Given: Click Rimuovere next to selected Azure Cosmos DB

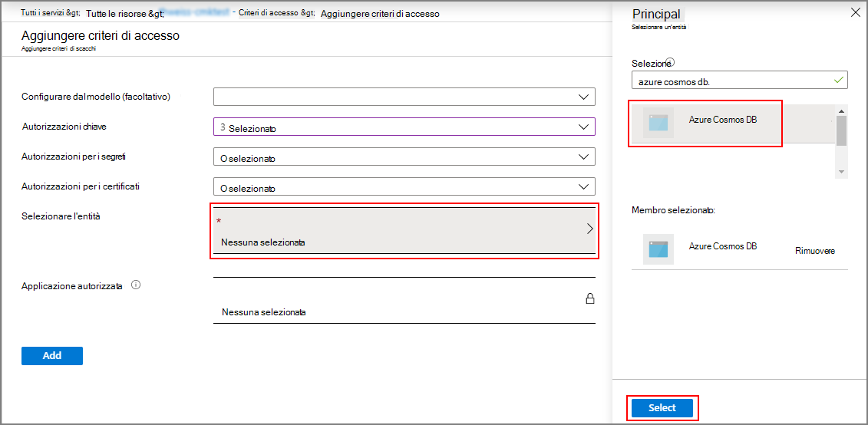Looking at the screenshot, I should [814, 251].
